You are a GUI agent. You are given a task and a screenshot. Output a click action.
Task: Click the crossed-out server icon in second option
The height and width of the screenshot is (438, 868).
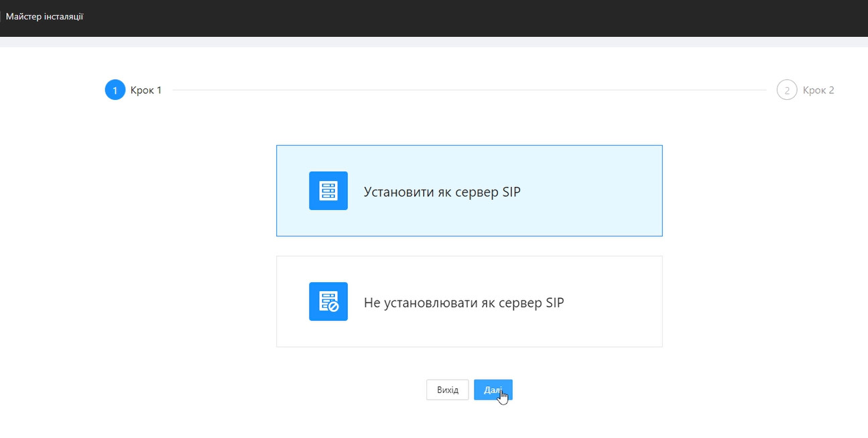(x=328, y=302)
